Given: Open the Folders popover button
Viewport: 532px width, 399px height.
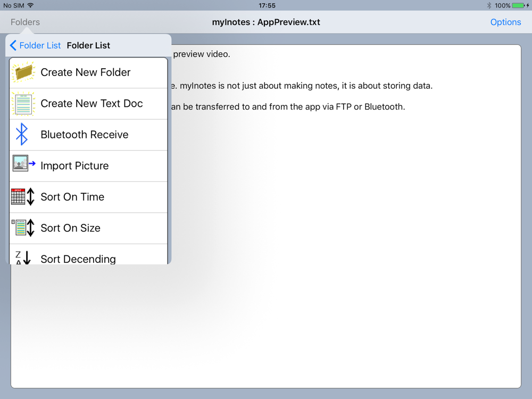Looking at the screenshot, I should 25,22.
